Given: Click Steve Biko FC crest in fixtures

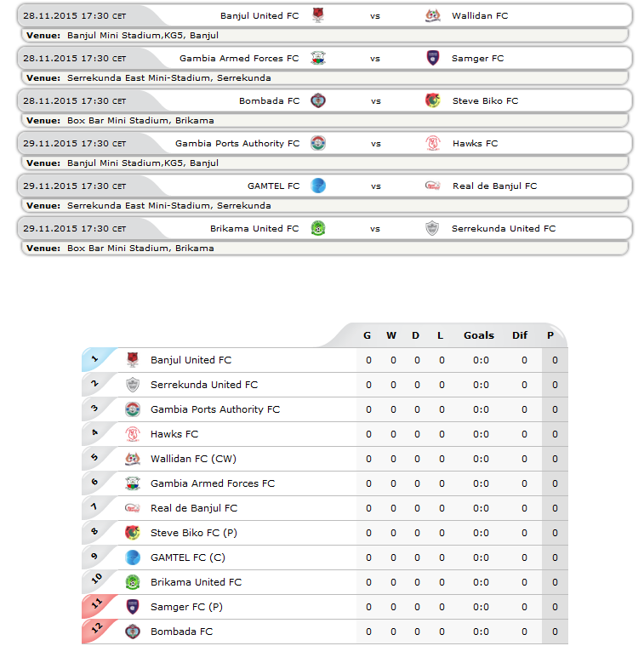Looking at the screenshot, I should coord(432,100).
